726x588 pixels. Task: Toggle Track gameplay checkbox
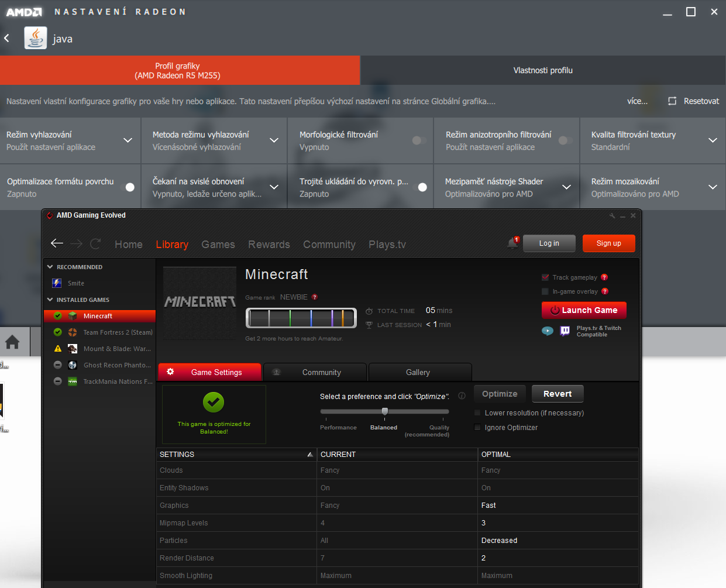545,277
